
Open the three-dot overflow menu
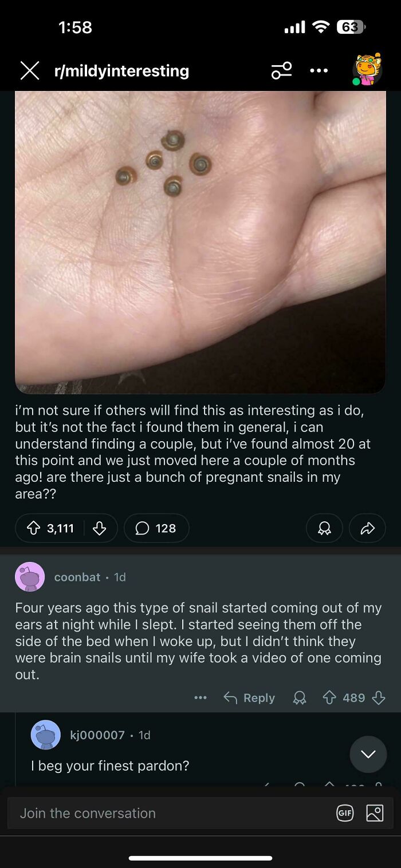[319, 70]
